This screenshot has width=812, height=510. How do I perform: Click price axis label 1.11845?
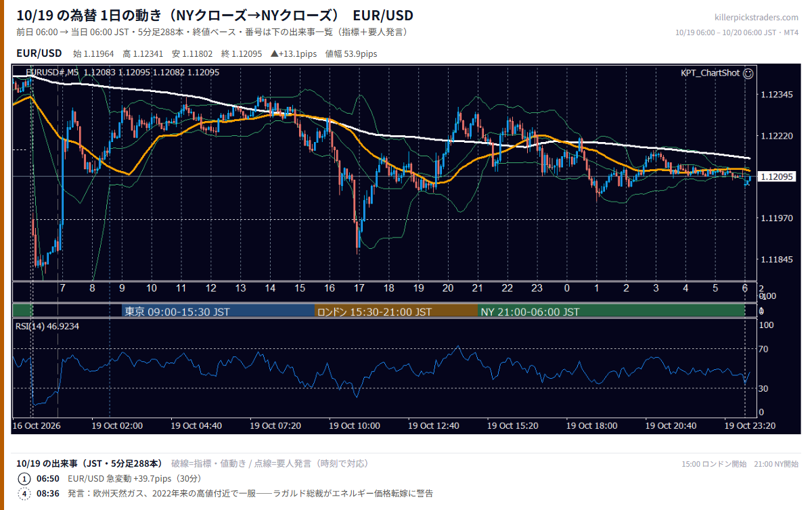point(777,260)
